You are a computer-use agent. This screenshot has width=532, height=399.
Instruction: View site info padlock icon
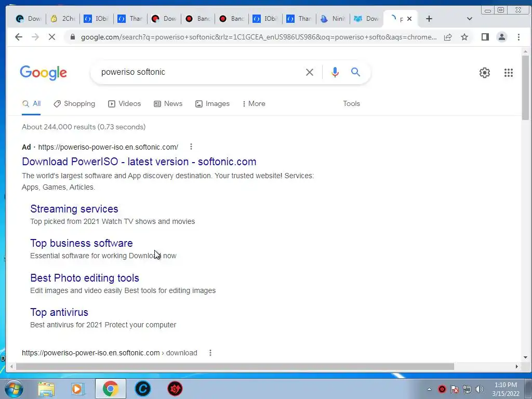pos(72,37)
